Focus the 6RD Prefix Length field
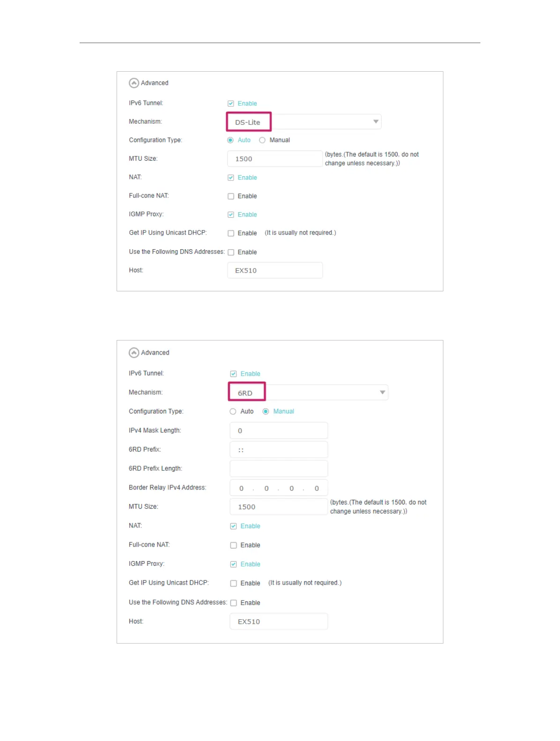 pyautogui.click(x=279, y=469)
